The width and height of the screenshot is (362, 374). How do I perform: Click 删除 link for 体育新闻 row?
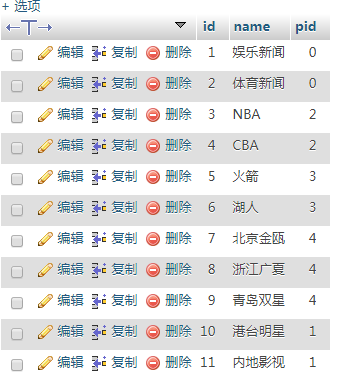coord(178,83)
